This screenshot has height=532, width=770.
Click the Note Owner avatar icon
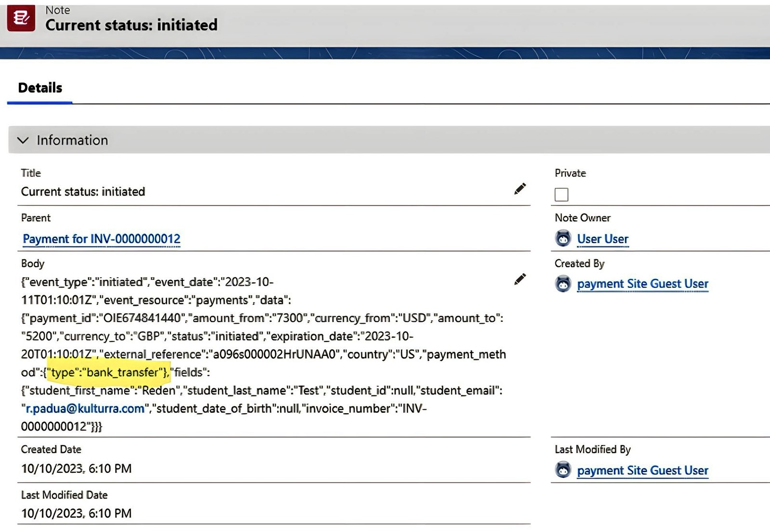coord(563,239)
